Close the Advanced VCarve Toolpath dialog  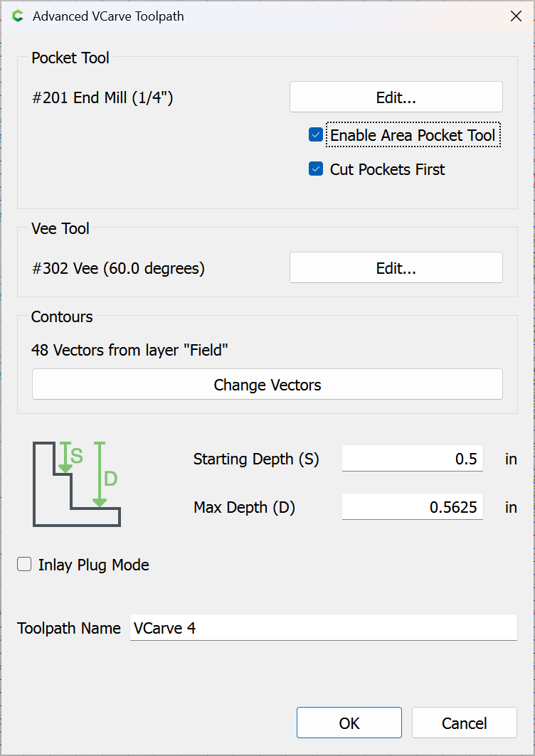pos(516,16)
